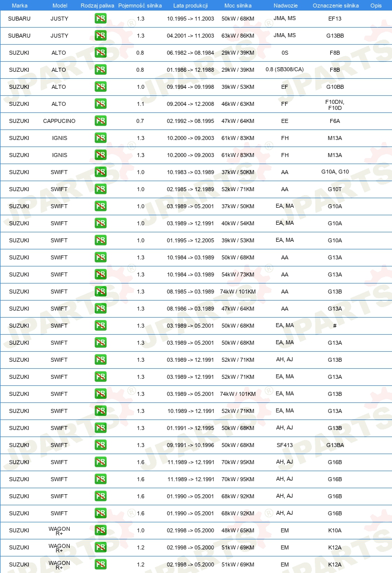Click fuel icon in Swift SF413 G13BA row
The height and width of the screenshot is (573, 392).
(x=100, y=445)
